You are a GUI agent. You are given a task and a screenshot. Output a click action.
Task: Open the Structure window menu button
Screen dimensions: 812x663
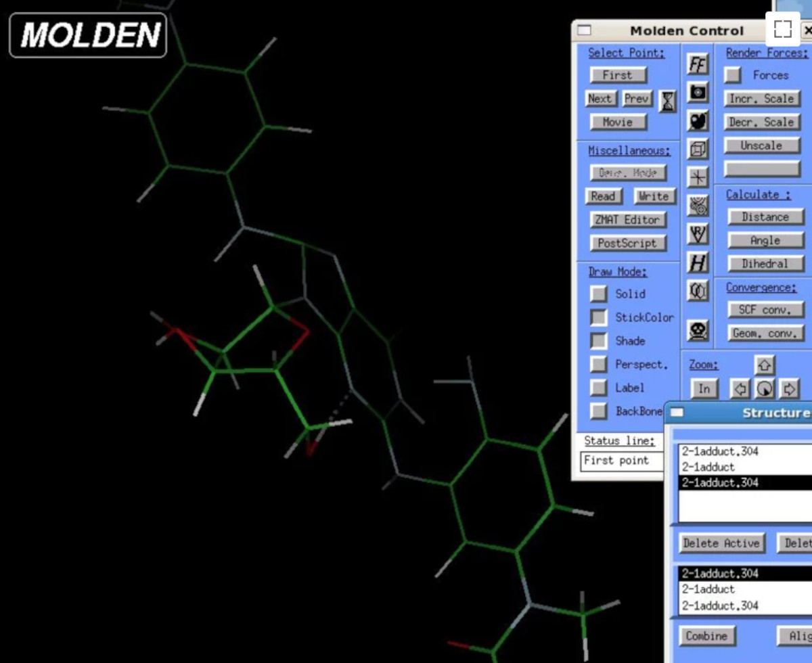point(677,413)
